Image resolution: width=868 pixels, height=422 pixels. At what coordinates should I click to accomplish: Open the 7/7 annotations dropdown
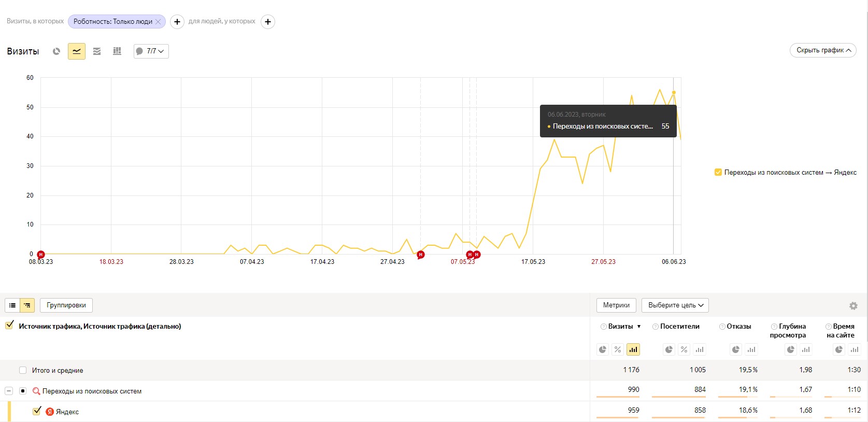point(151,51)
